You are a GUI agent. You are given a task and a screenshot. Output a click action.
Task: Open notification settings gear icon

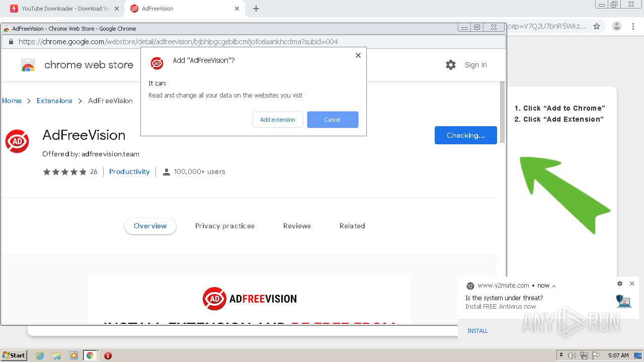click(620, 284)
